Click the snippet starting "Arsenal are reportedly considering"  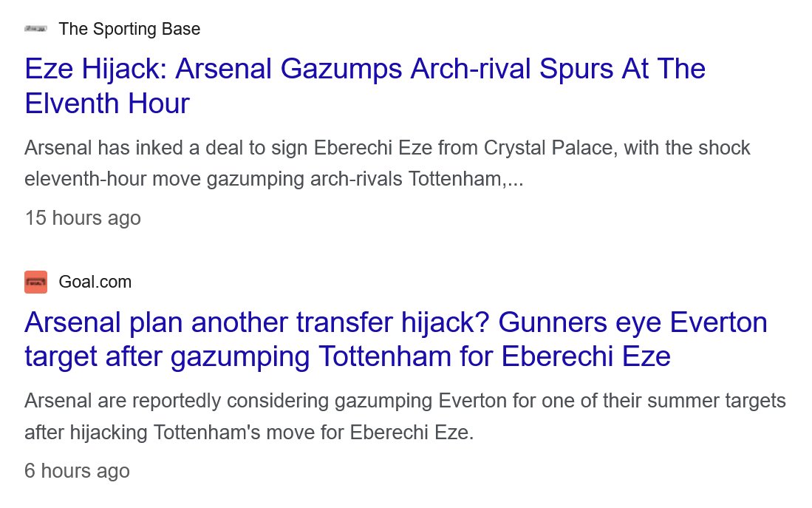coord(405,401)
